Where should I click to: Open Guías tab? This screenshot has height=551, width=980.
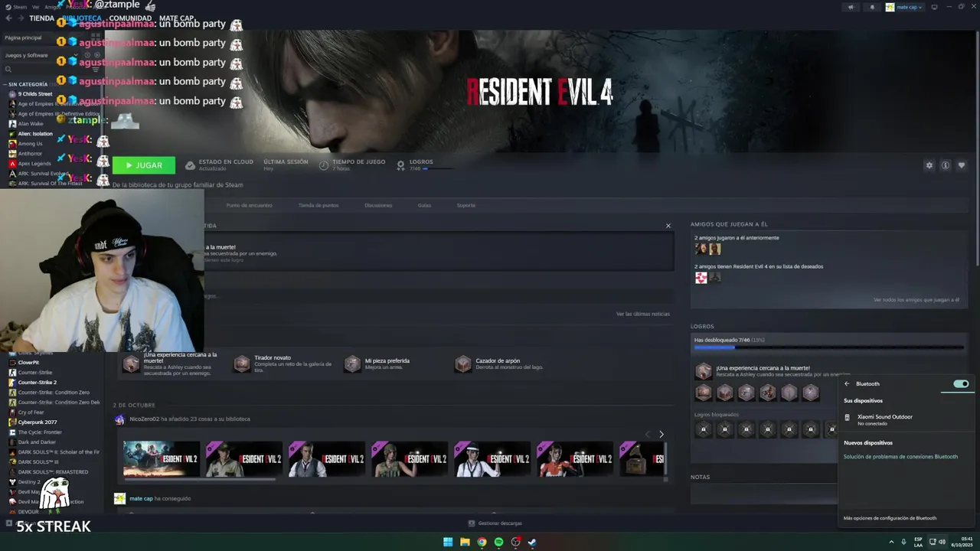[424, 205]
